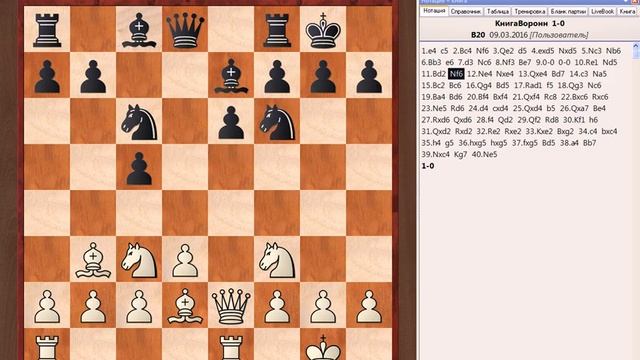Click the ECO code B20
The image size is (640, 360).
point(478,35)
